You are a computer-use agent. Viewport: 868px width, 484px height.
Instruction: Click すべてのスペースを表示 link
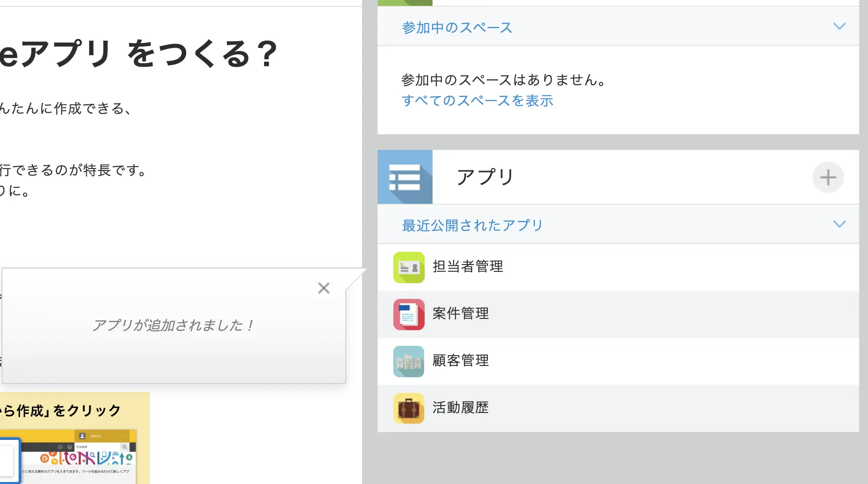478,100
